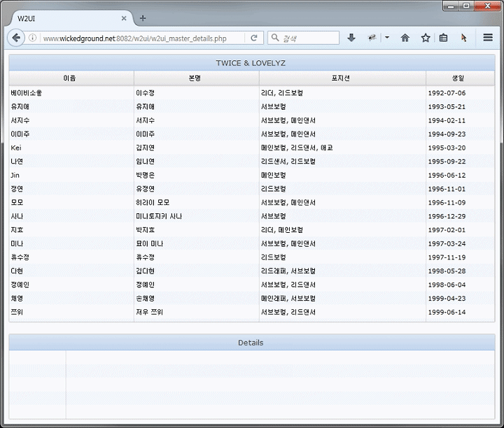Screen dimensions: 504x428
Task: Click the search magnifier icon
Action: tap(275, 38)
